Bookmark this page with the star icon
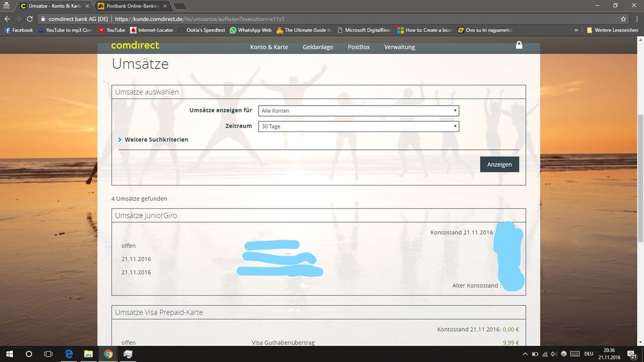644x362 pixels. coord(623,19)
